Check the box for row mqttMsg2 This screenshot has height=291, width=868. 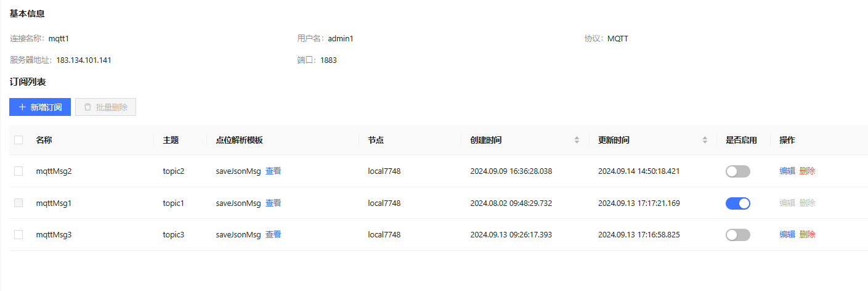coord(18,171)
